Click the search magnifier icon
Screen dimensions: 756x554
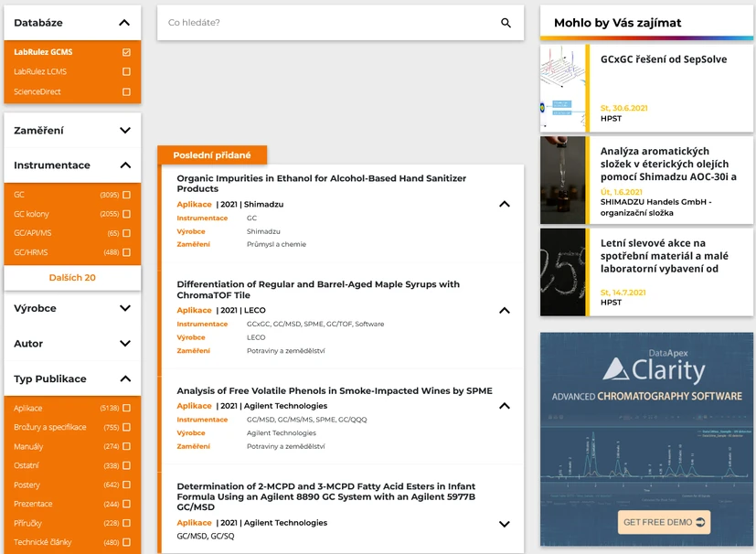tap(506, 23)
